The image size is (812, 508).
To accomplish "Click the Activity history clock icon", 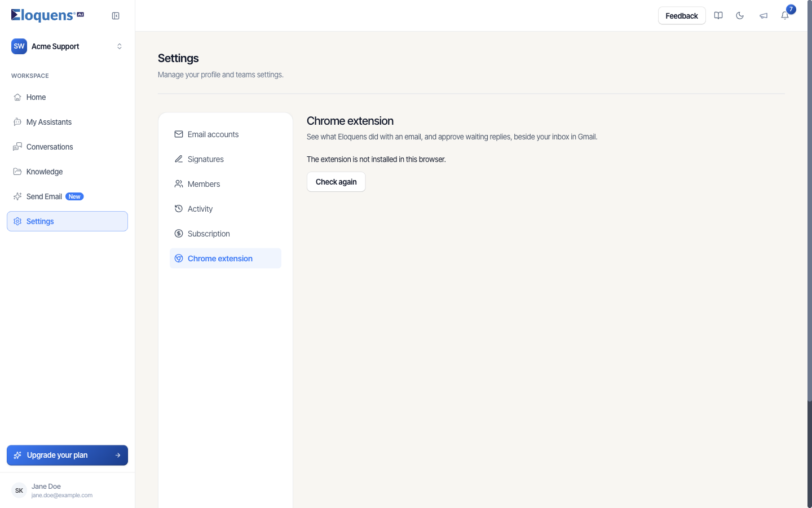I will [179, 209].
